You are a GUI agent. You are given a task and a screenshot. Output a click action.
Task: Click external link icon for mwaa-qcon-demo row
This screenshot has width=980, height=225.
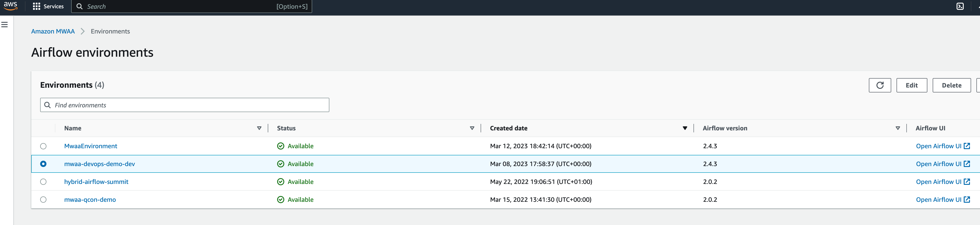click(x=967, y=200)
